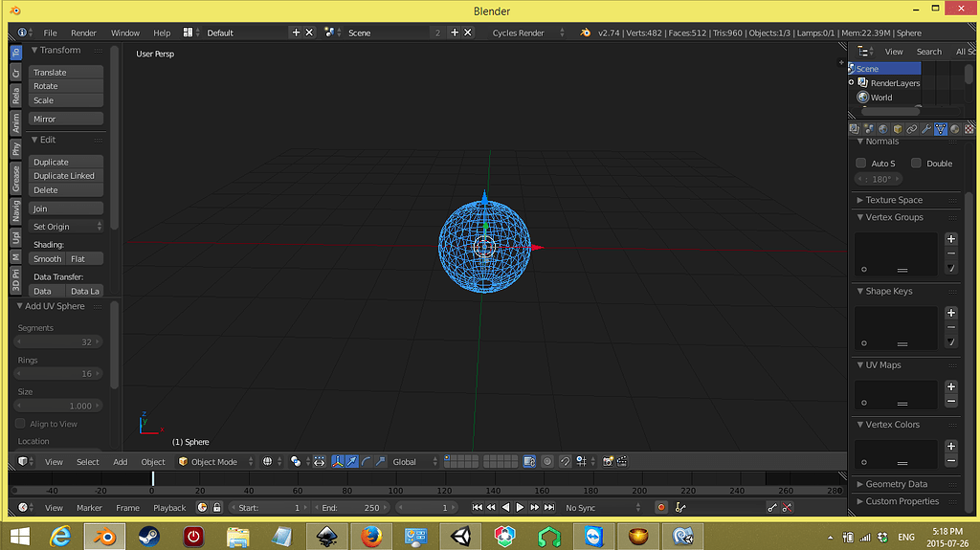Viewport: 980px width, 550px height.
Task: Open the Render menu
Action: pyautogui.click(x=84, y=33)
